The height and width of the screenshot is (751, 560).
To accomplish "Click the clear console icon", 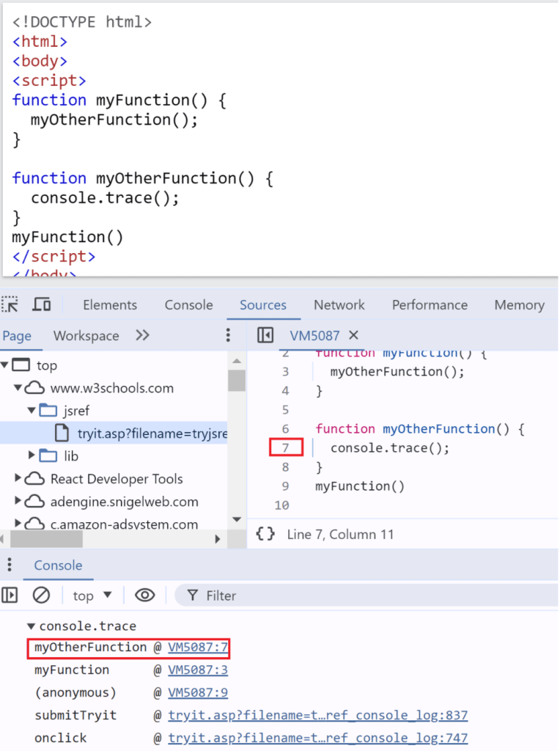I will (x=41, y=596).
